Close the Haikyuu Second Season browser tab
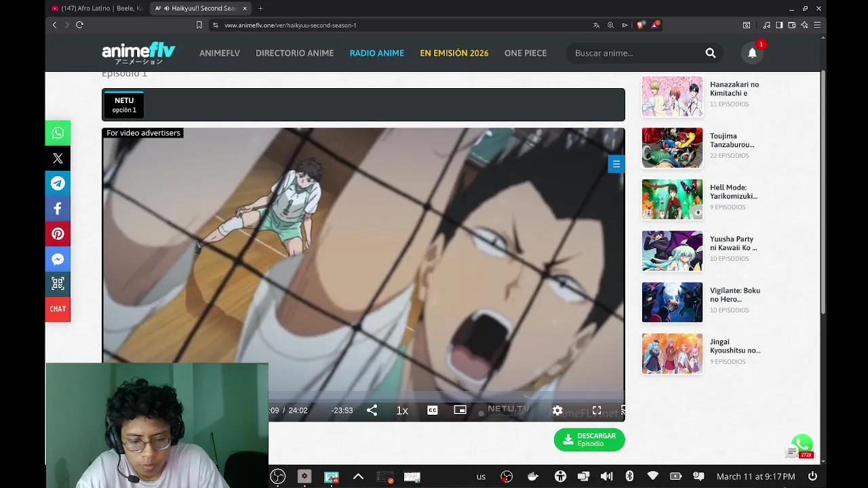Image resolution: width=868 pixels, height=488 pixels. 245,8
